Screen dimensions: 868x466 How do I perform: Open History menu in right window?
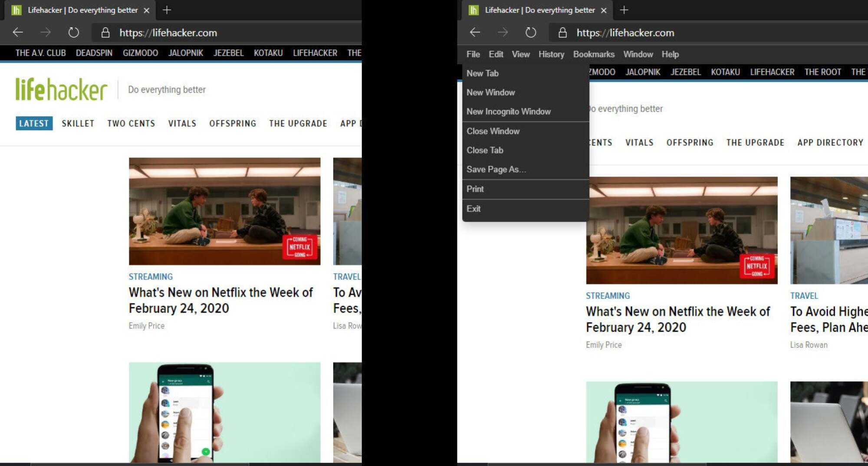(x=551, y=54)
